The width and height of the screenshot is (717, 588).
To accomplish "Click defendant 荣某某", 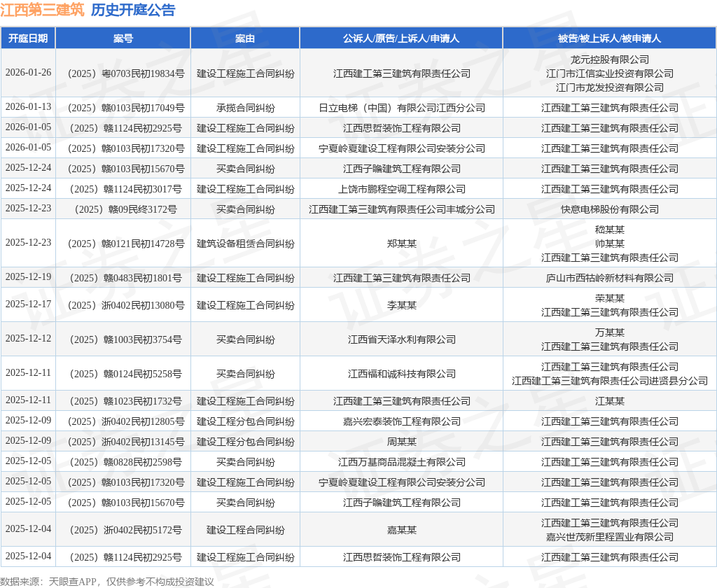I will tap(610, 299).
